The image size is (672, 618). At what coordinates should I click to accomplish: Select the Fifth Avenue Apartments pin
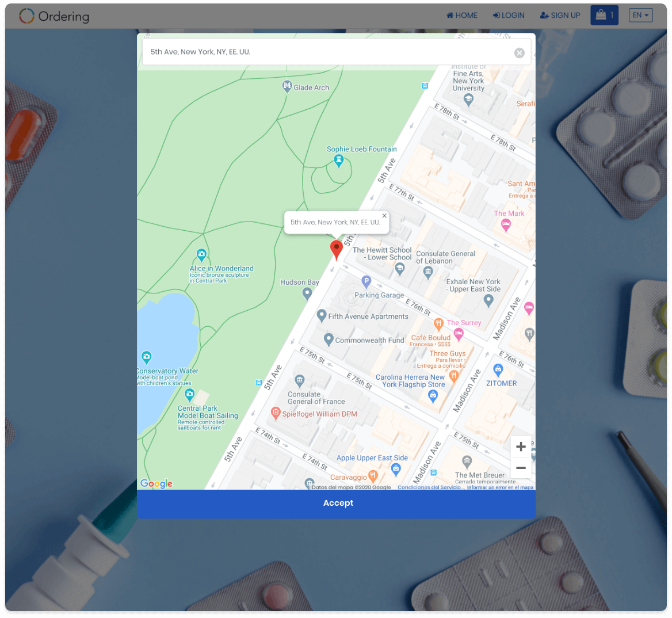click(322, 316)
